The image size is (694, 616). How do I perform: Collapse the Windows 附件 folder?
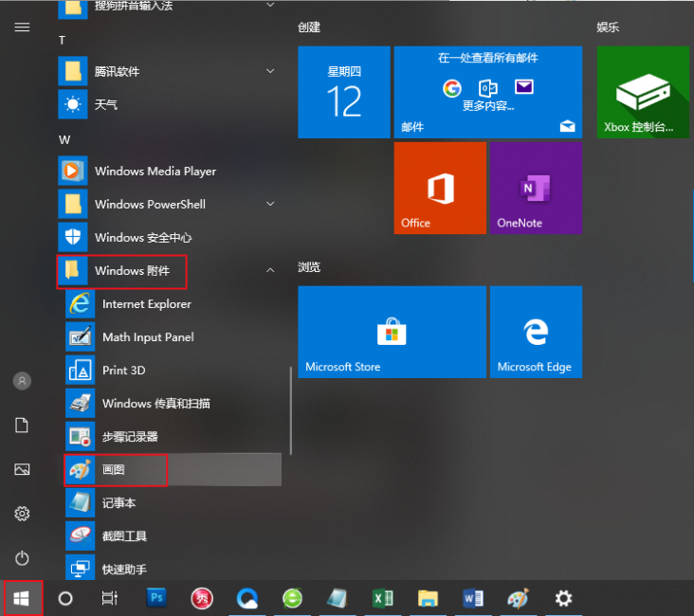tap(168, 270)
